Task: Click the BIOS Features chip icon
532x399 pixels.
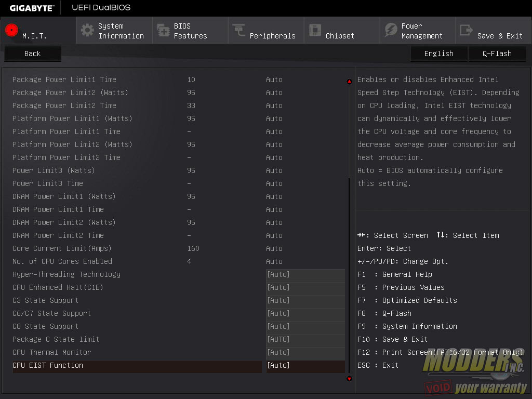Action: (x=163, y=30)
